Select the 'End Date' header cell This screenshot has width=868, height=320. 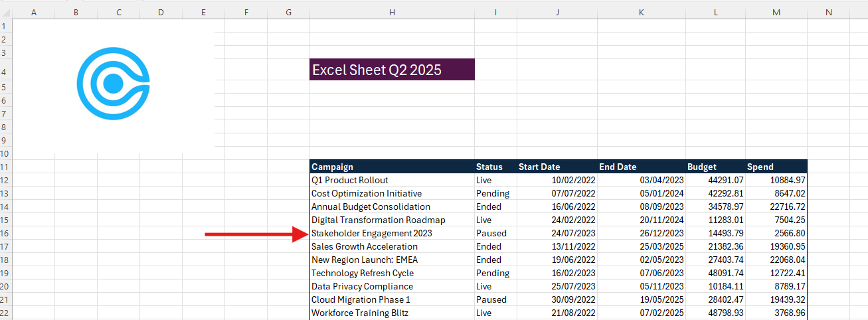641,167
